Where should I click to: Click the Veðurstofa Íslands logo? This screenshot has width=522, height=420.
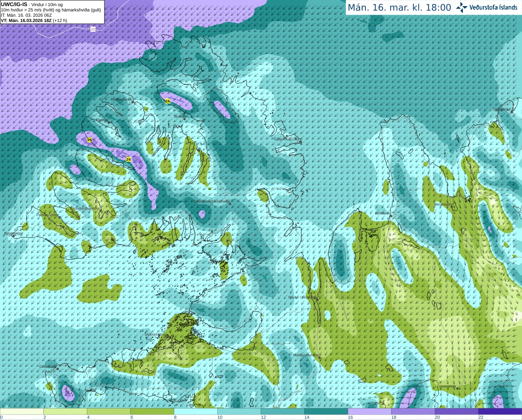[487, 7]
